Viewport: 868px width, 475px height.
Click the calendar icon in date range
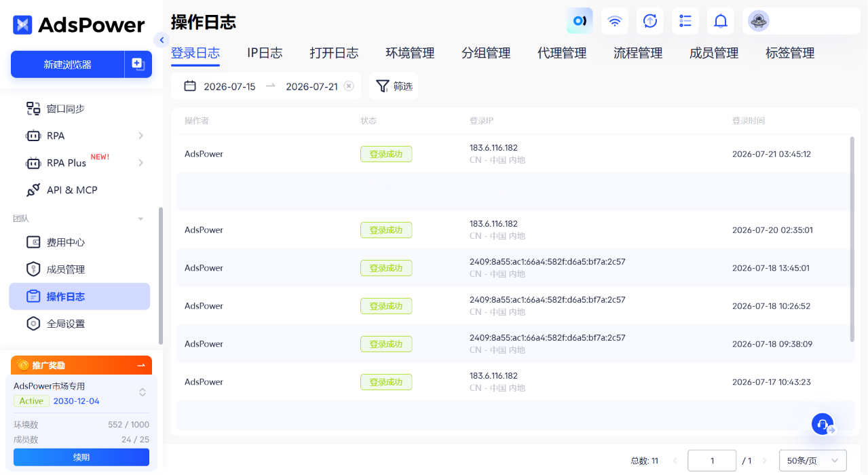pyautogui.click(x=190, y=86)
